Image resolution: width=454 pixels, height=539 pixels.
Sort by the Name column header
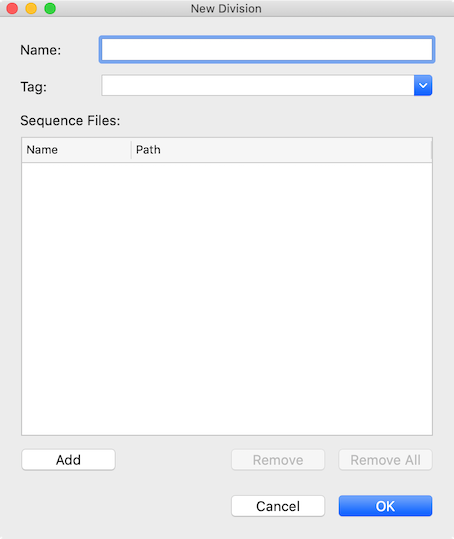coord(76,150)
